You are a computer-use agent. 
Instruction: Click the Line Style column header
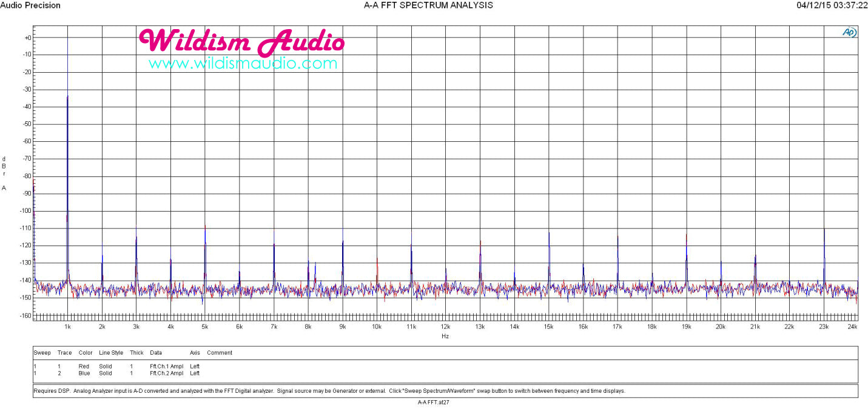coord(111,353)
